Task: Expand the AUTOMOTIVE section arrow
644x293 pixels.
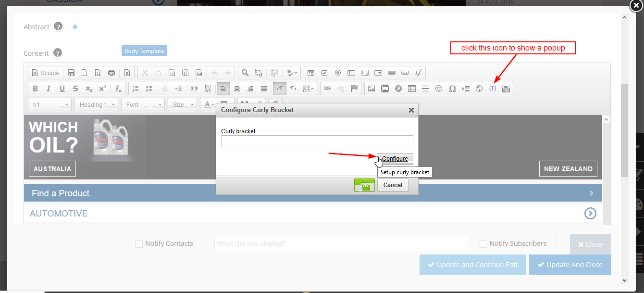Action: tap(590, 213)
